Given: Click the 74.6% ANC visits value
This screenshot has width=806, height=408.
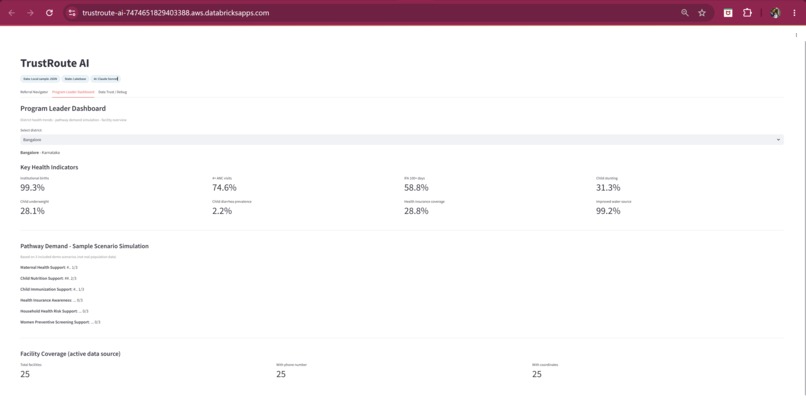Looking at the screenshot, I should (224, 188).
